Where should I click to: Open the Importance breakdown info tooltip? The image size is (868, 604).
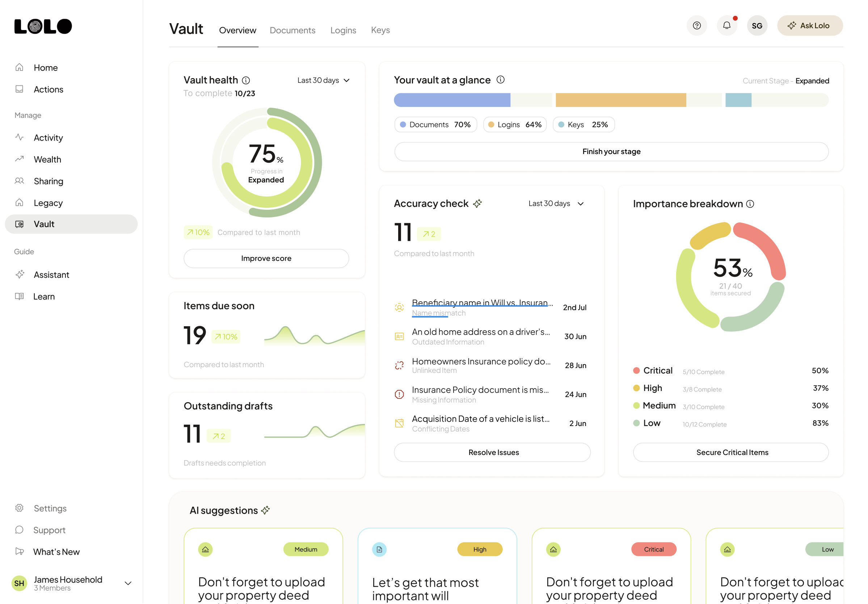750,204
